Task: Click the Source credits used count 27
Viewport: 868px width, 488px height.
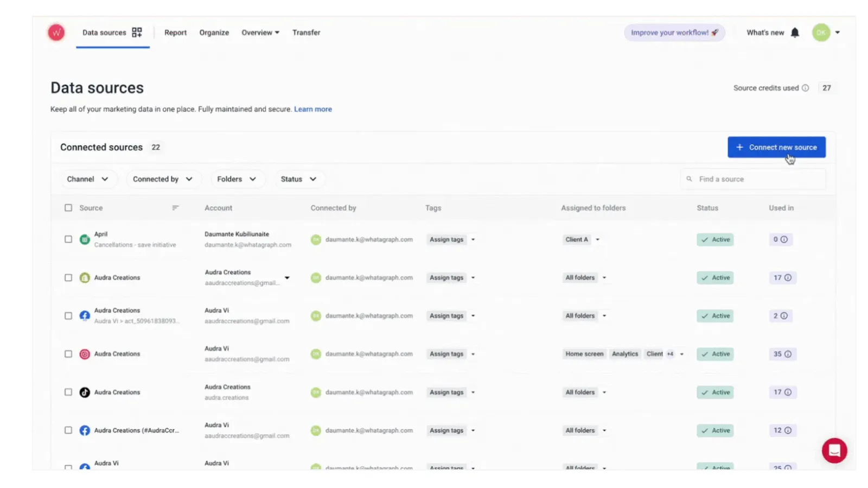Action: 826,88
